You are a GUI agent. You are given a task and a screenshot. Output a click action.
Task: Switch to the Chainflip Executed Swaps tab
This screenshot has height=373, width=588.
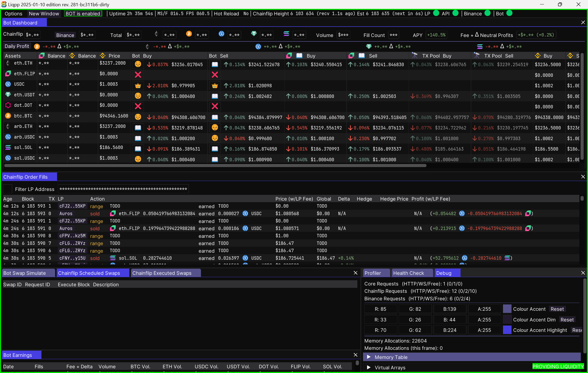tap(166, 273)
